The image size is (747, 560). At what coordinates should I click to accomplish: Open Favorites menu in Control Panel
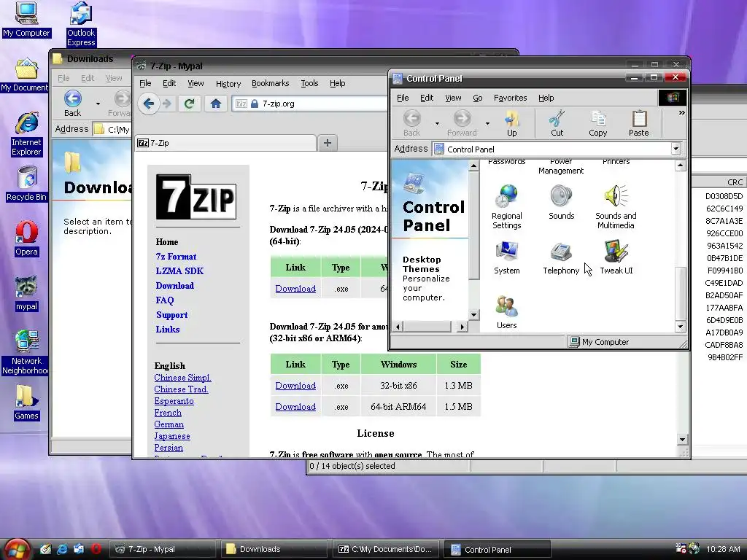coord(510,98)
